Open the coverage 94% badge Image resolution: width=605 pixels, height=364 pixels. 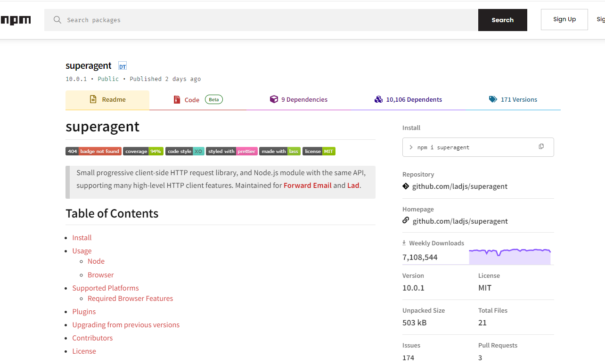(143, 151)
